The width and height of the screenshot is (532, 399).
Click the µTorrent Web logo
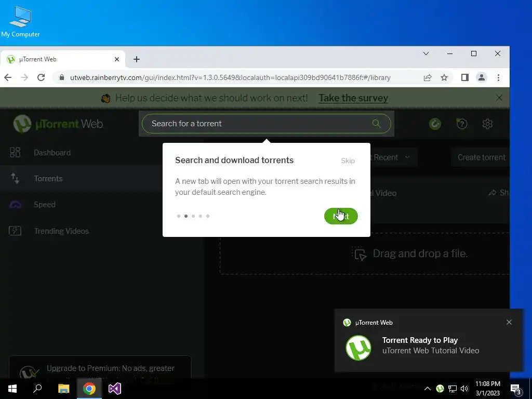coord(58,124)
